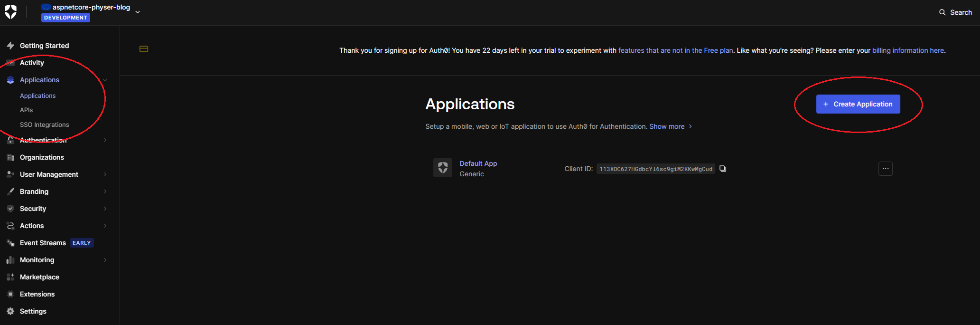The height and width of the screenshot is (325, 980).
Task: Click the search magnifier icon
Action: click(943, 12)
